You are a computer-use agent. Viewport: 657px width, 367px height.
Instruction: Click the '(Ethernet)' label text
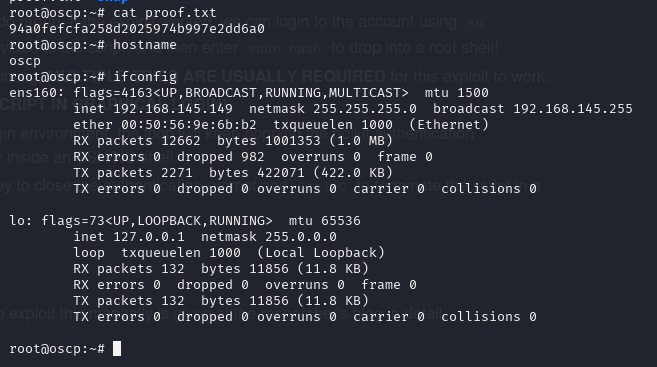pyautogui.click(x=449, y=125)
